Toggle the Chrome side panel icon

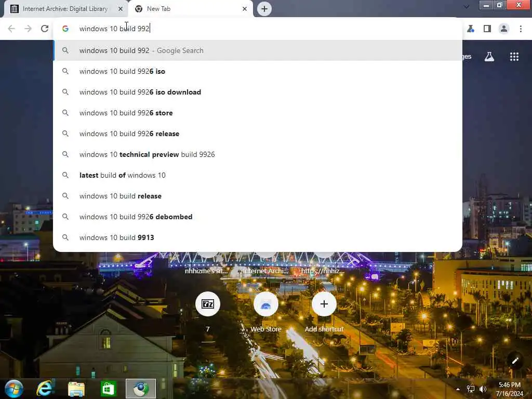click(x=487, y=29)
